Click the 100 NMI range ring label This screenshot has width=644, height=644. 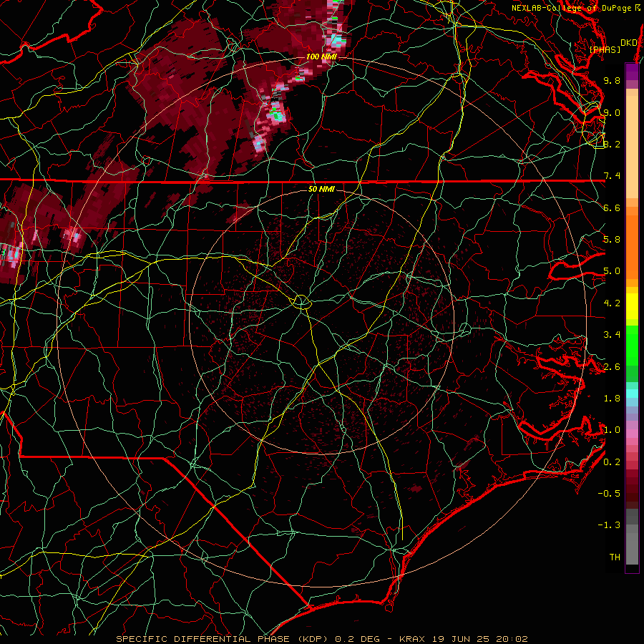pyautogui.click(x=321, y=57)
